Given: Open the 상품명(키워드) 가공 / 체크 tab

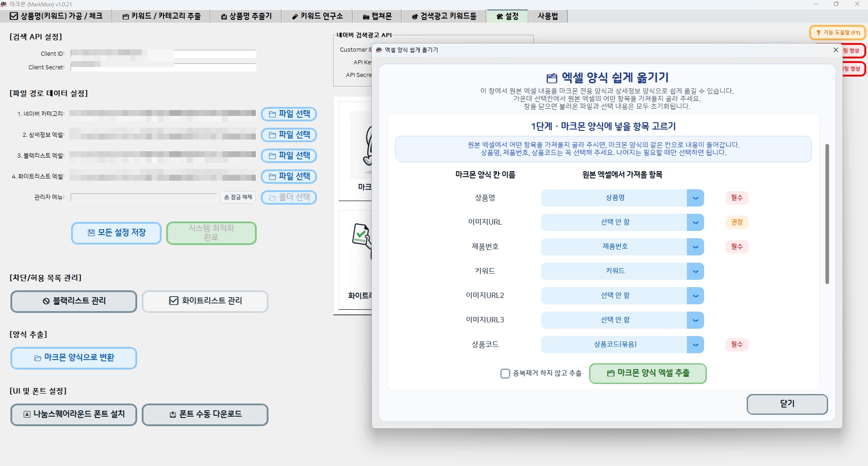Looking at the screenshot, I should coord(56,16).
